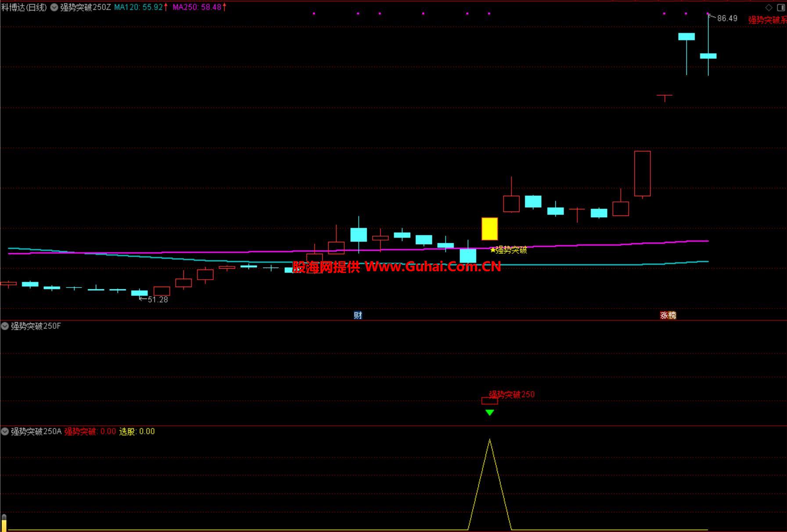Click the 科博达(日线) stock title
Viewport: 787px width, 532px height.
pyautogui.click(x=24, y=7)
